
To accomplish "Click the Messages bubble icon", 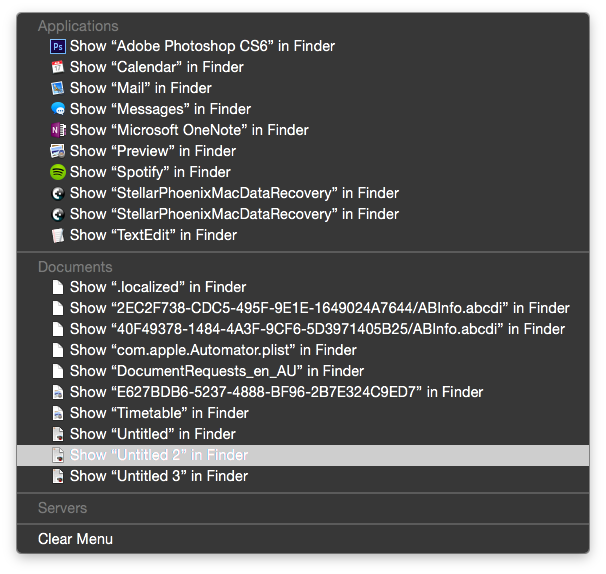I will point(58,109).
